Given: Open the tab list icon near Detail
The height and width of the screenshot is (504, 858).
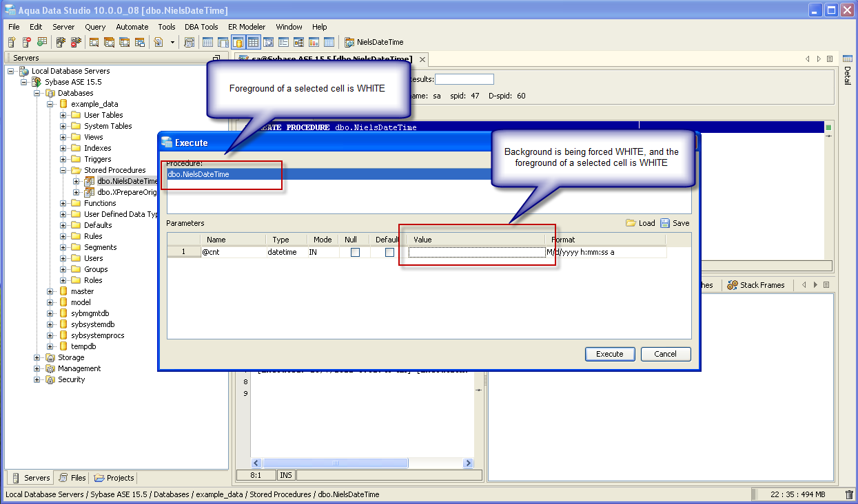Looking at the screenshot, I should (830, 59).
